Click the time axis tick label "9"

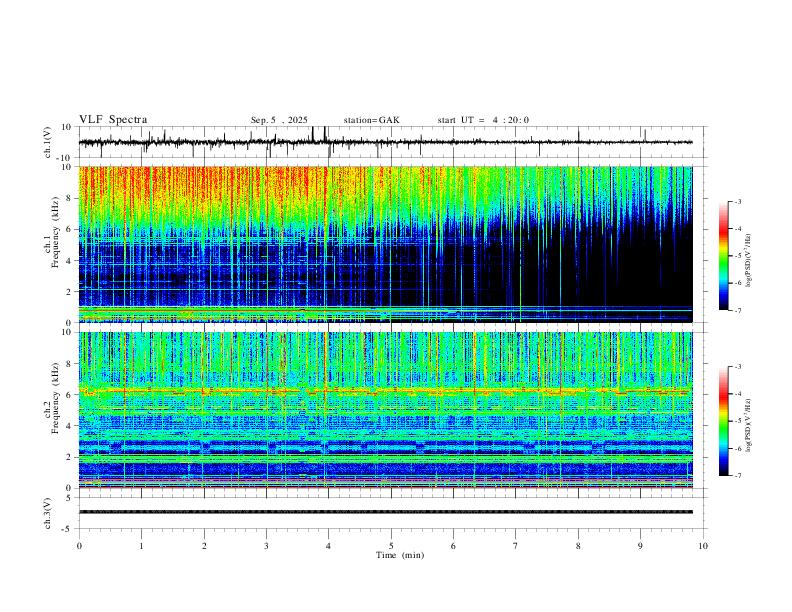640,546
